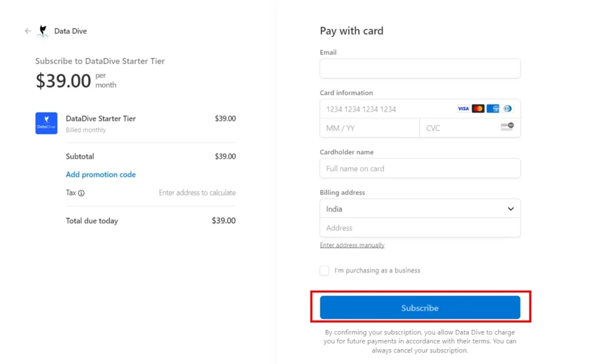Image resolution: width=602 pixels, height=364 pixels.
Task: Click Enter address manually link
Action: [x=352, y=245]
